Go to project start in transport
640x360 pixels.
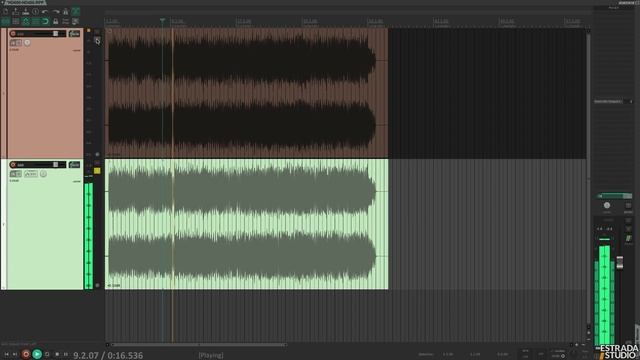click(7, 354)
